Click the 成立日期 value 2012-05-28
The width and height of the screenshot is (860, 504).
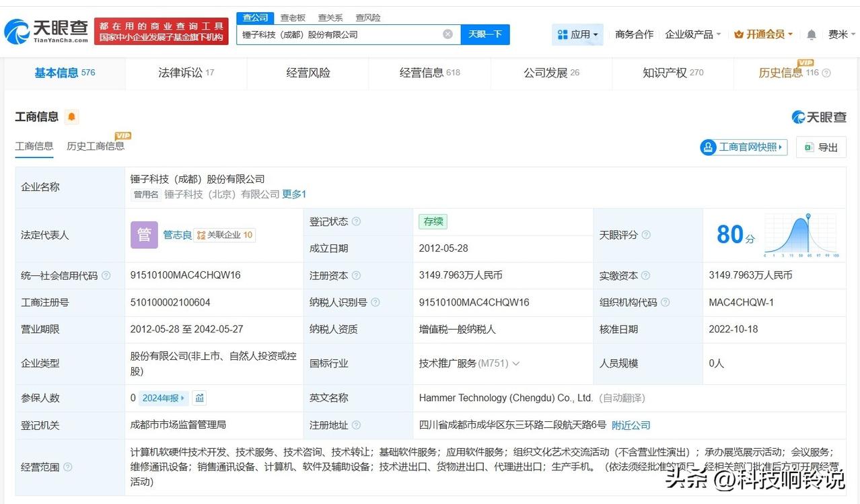pyautogui.click(x=443, y=248)
